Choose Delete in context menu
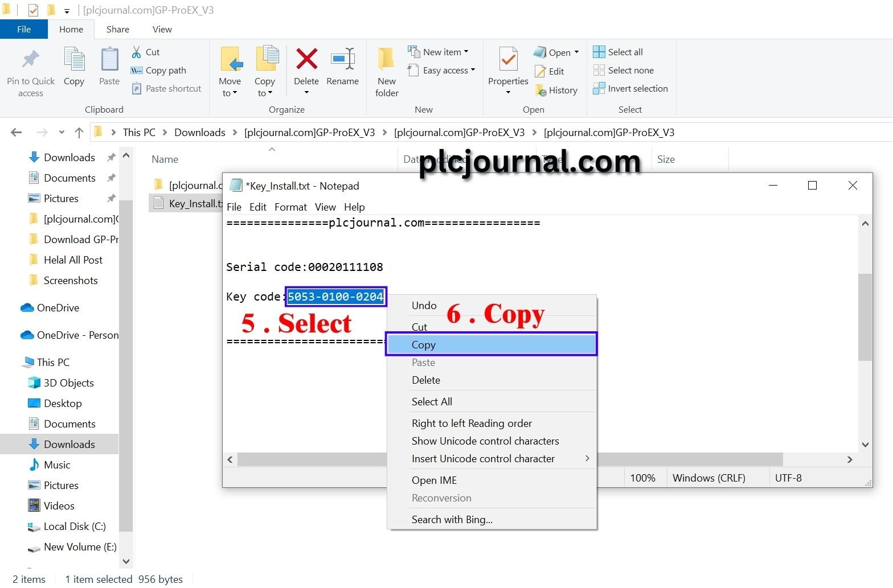This screenshot has width=893, height=588. point(491,380)
